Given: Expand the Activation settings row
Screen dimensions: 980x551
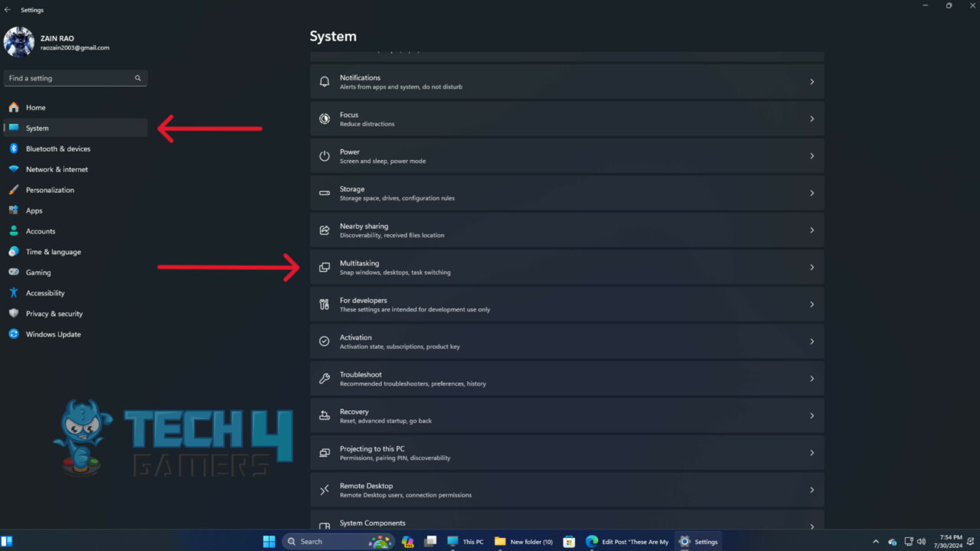Looking at the screenshot, I should tap(567, 341).
